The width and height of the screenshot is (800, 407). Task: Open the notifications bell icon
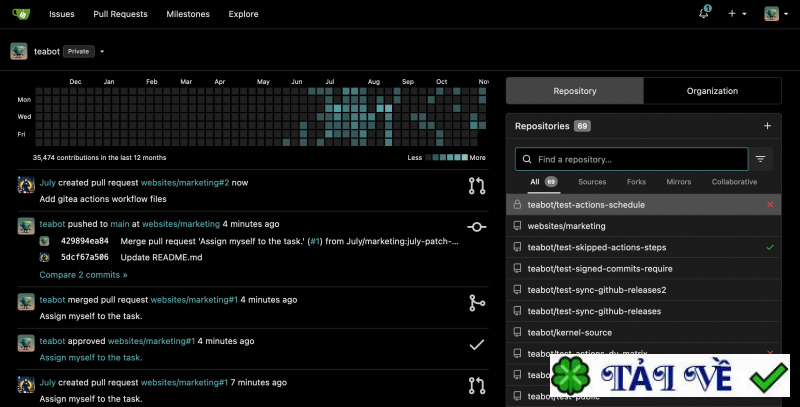(x=704, y=14)
